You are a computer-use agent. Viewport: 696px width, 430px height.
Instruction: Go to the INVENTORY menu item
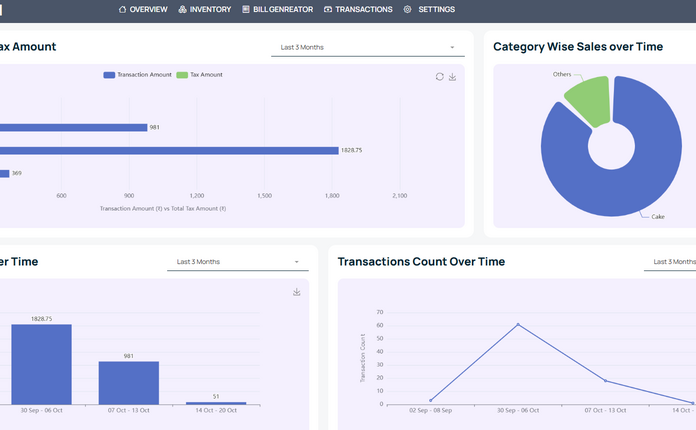(x=209, y=9)
